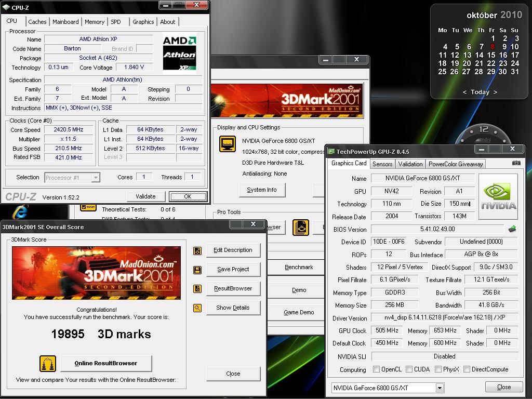The height and width of the screenshot is (399, 532).
Task: Open the Processor #1 selection dropdown
Action: (x=96, y=178)
